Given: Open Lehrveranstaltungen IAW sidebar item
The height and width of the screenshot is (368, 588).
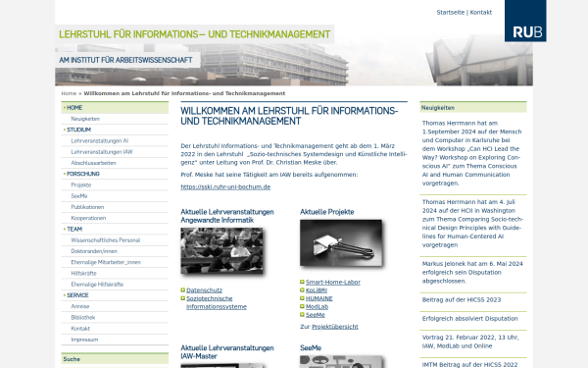Looking at the screenshot, I should pyautogui.click(x=102, y=152).
